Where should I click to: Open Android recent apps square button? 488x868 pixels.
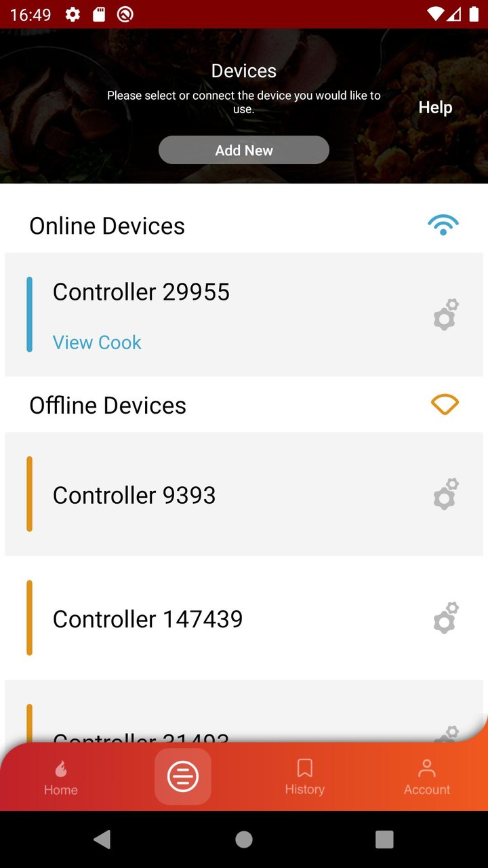(384, 840)
